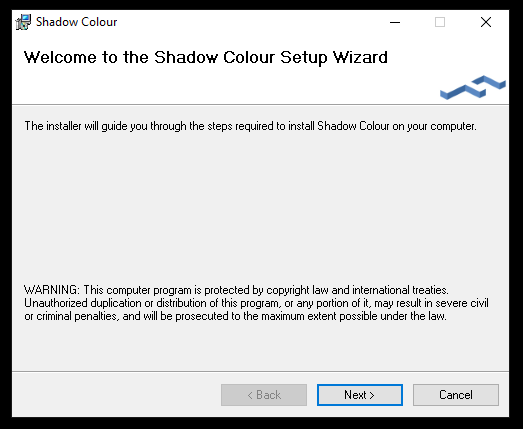Image resolution: width=523 pixels, height=429 pixels.
Task: Click the installer guide description sentence
Action: click(x=250, y=126)
